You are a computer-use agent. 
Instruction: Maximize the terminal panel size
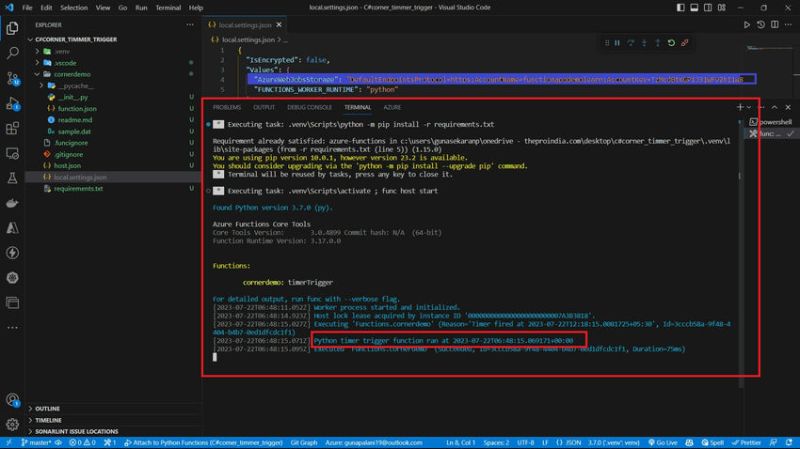[x=774, y=107]
